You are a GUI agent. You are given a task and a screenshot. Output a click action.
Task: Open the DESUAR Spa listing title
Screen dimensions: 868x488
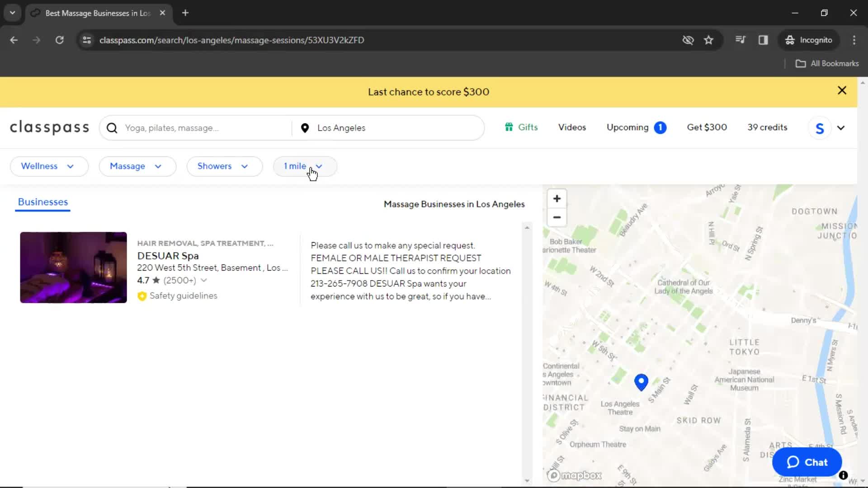click(x=168, y=256)
